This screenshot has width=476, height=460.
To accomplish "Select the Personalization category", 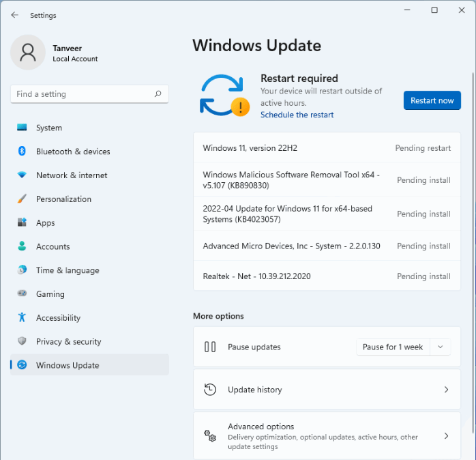I will [89, 199].
